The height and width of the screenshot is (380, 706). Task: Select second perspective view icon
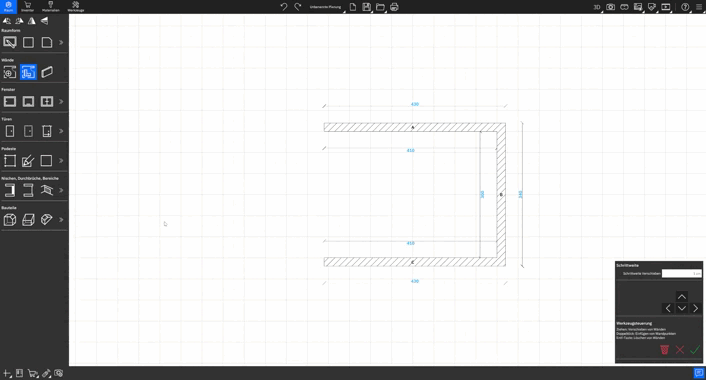coord(19,21)
